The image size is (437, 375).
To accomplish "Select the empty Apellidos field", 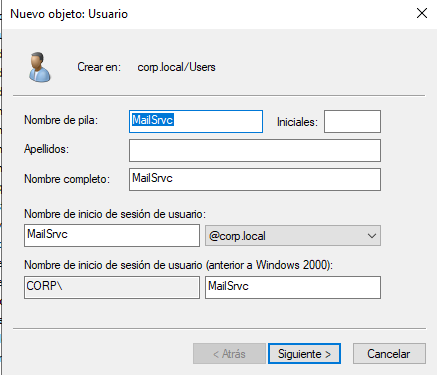I will (x=255, y=150).
